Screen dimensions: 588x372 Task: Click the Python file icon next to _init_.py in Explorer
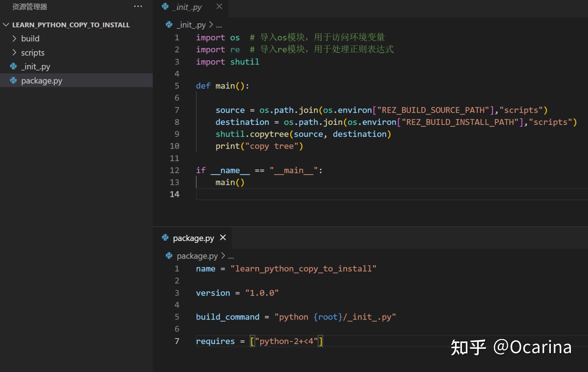[x=13, y=67]
